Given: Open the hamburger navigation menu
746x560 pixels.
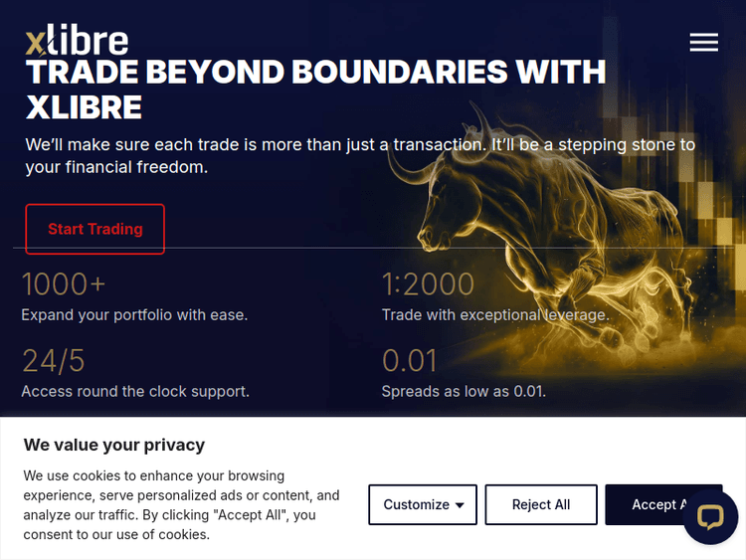Looking at the screenshot, I should (703, 42).
